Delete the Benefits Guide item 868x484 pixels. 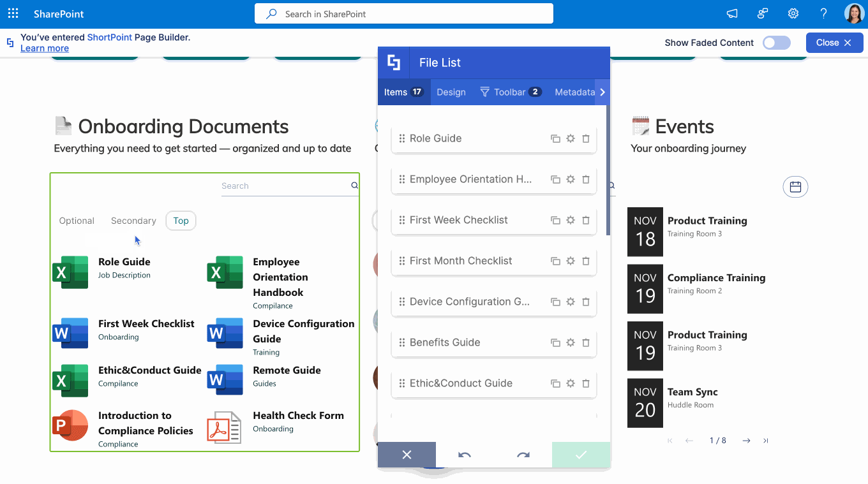pos(586,342)
